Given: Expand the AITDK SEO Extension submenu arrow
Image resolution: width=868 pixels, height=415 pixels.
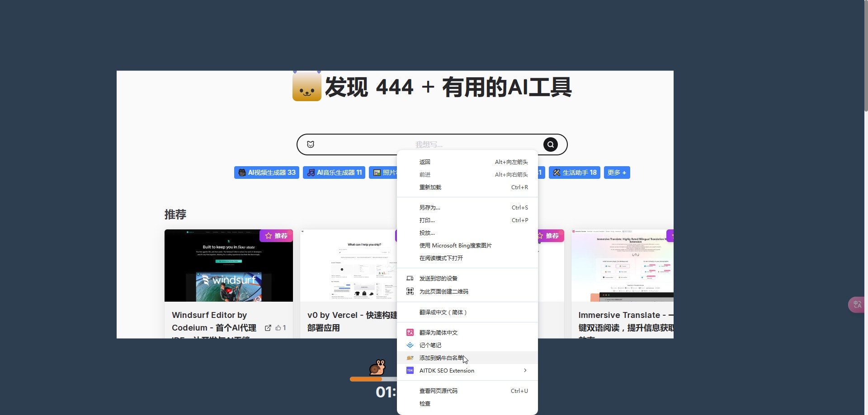Looking at the screenshot, I should (x=525, y=370).
